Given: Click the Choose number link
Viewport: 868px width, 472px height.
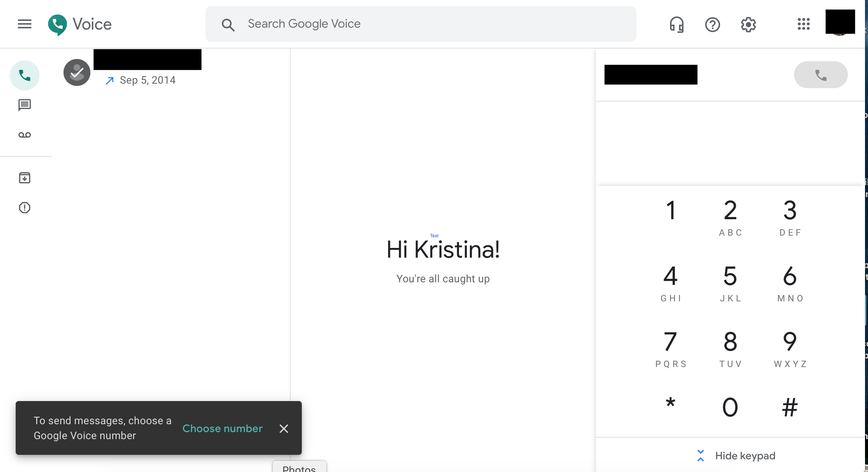Looking at the screenshot, I should coord(222,428).
